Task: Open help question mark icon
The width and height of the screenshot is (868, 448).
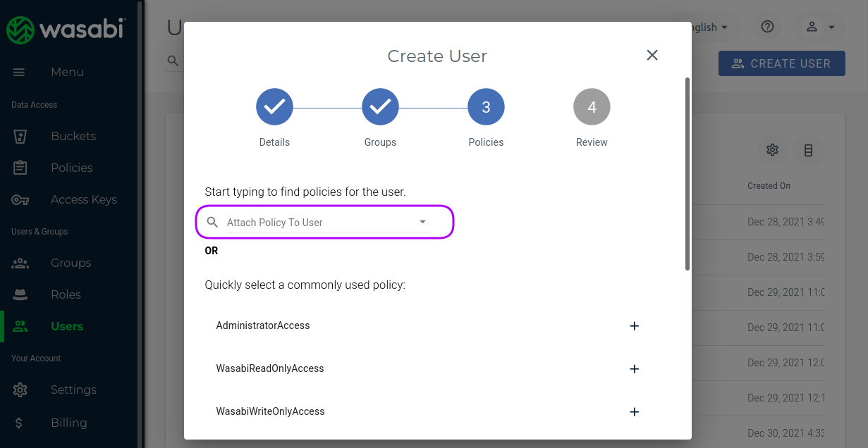Action: (768, 27)
